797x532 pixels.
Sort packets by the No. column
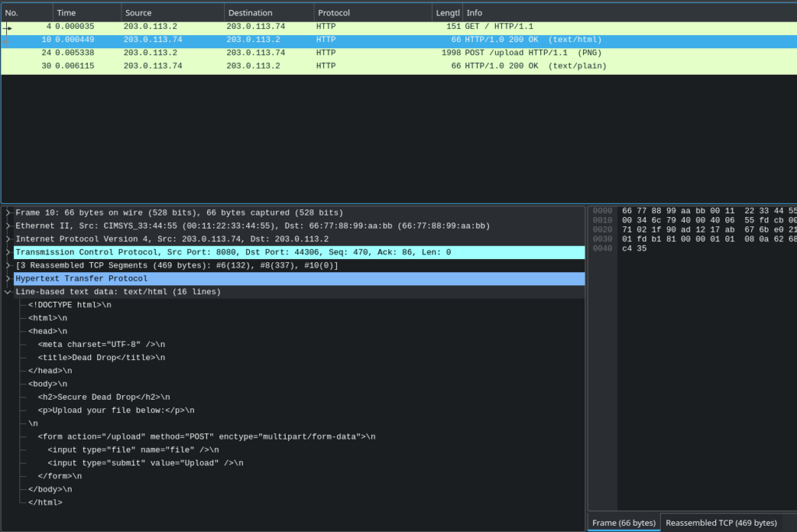click(x=26, y=12)
